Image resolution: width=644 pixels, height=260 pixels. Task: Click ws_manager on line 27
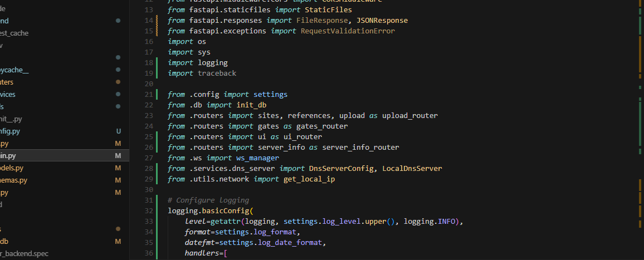[257, 158]
